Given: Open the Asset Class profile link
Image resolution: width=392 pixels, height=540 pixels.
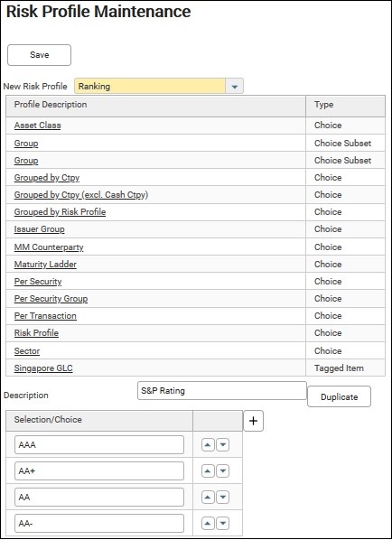Looking at the screenshot, I should tap(38, 126).
